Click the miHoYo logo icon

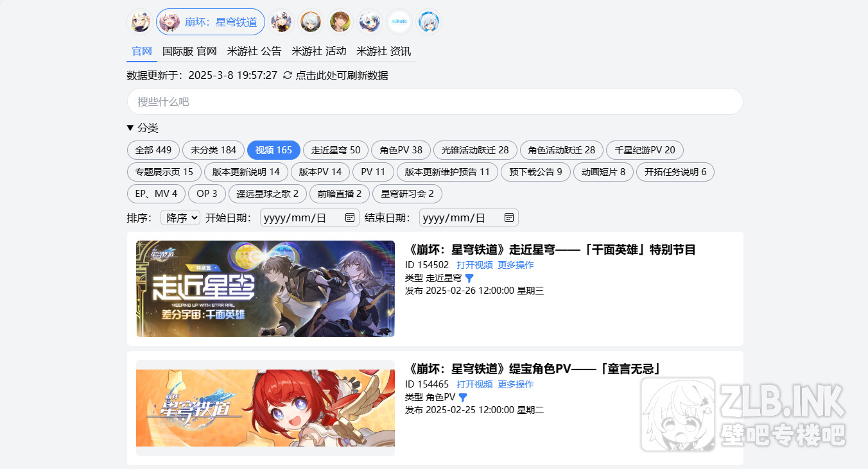click(399, 22)
